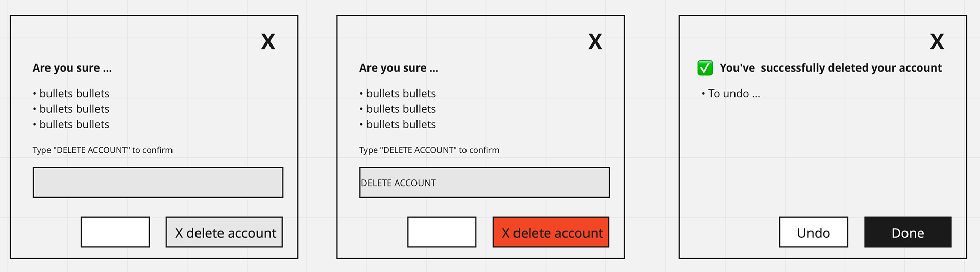Click 'You've successfully deleted your account' heading

pos(830,68)
